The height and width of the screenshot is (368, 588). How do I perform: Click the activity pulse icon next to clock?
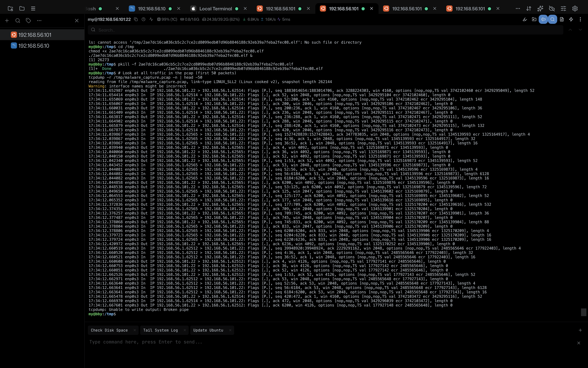pos(151,19)
